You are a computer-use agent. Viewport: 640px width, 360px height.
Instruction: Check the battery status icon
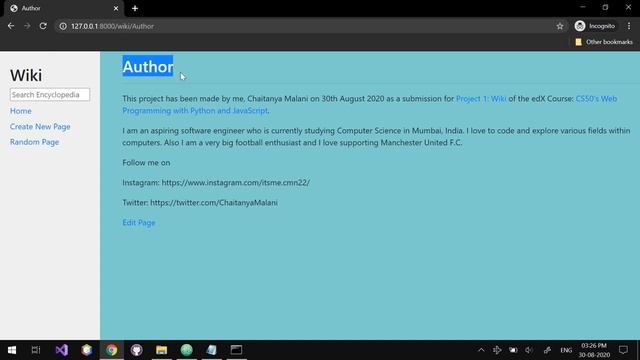click(513, 350)
